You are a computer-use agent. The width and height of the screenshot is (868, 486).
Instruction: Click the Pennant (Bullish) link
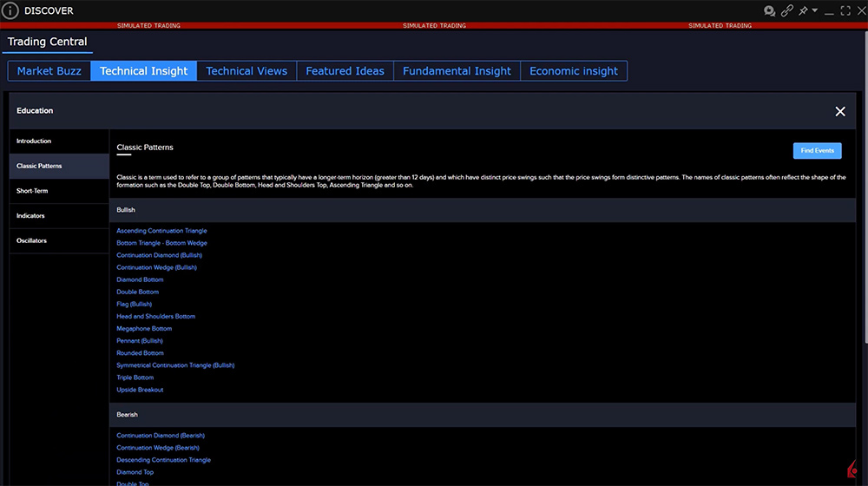click(x=140, y=341)
